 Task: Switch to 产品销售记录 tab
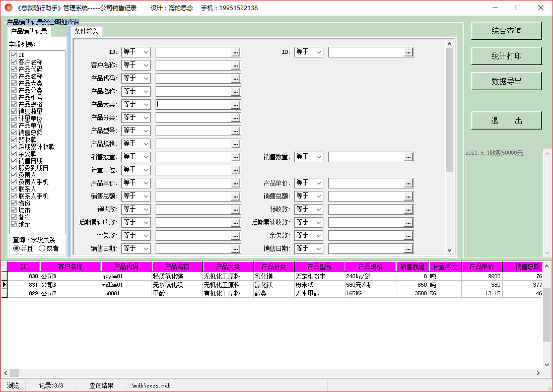tap(29, 31)
